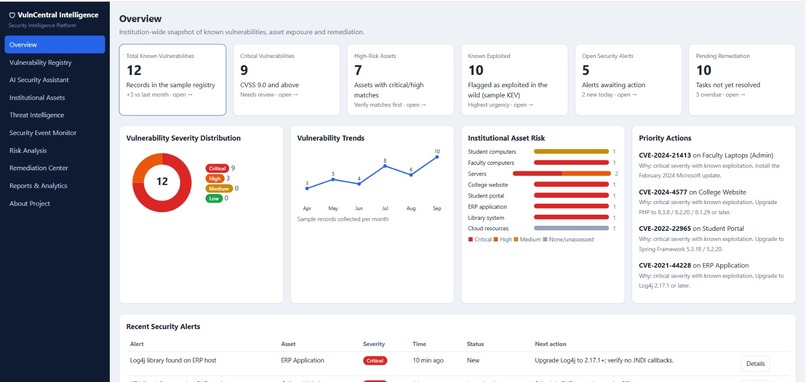This screenshot has height=382, width=806.
Task: Open AI Security Assistant page
Action: pos(54,80)
